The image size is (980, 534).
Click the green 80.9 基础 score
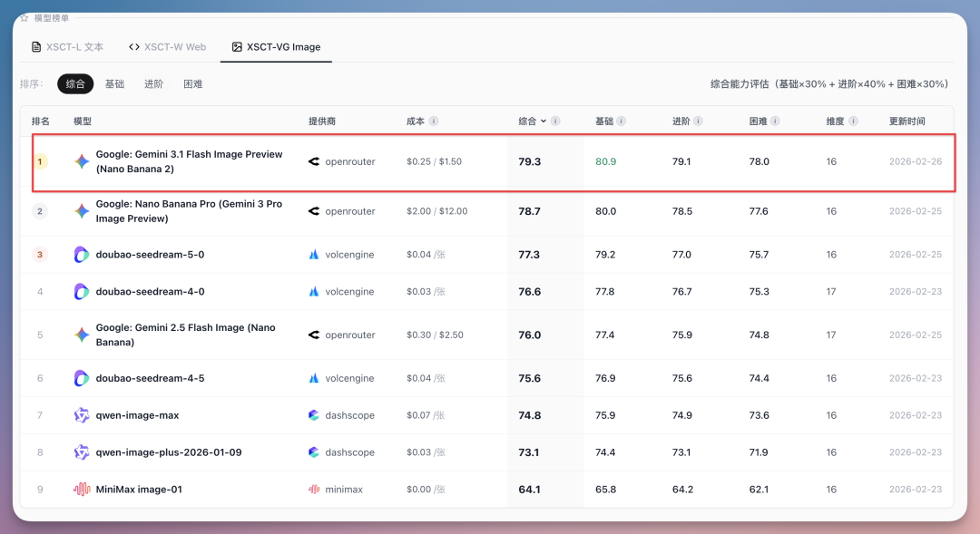(x=605, y=161)
